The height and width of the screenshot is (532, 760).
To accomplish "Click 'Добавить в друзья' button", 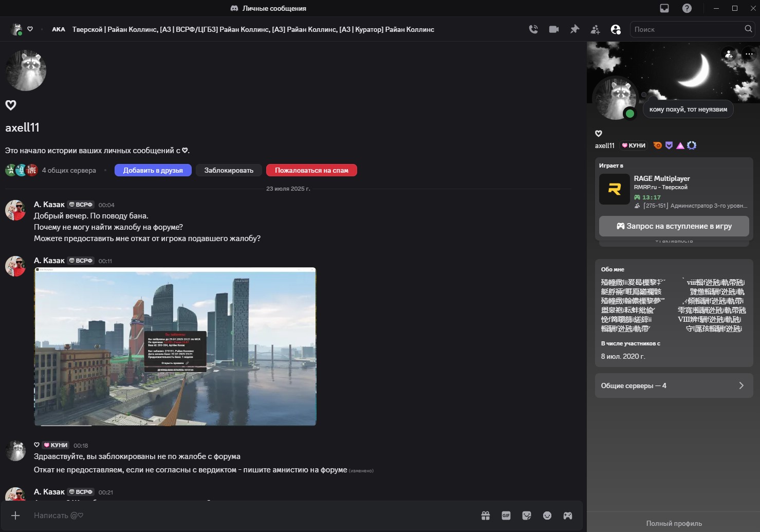I will [153, 170].
